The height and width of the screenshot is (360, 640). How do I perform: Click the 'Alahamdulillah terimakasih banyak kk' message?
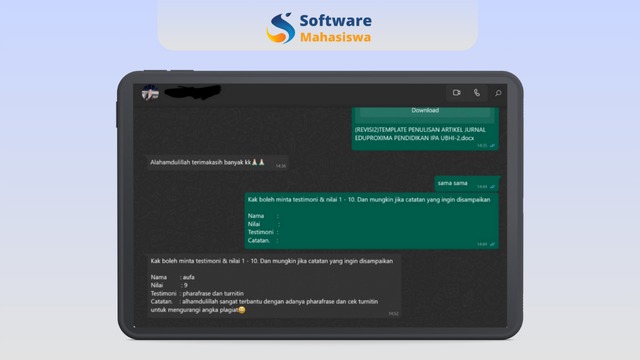pyautogui.click(x=217, y=162)
